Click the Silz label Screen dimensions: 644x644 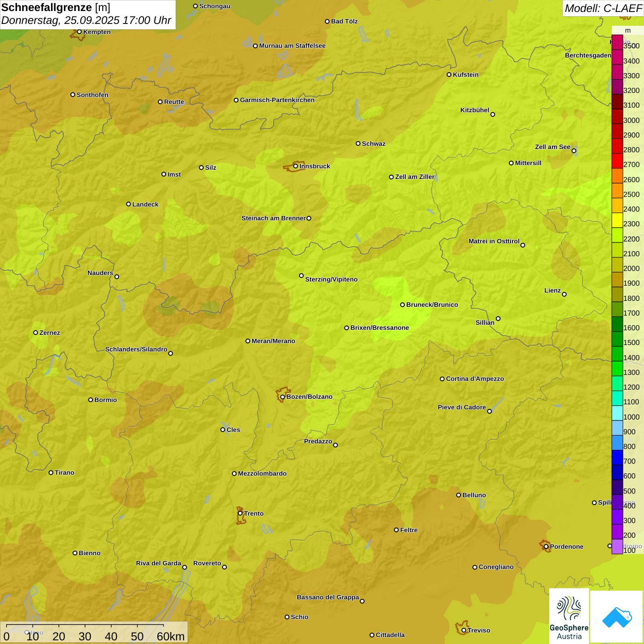click(x=211, y=168)
